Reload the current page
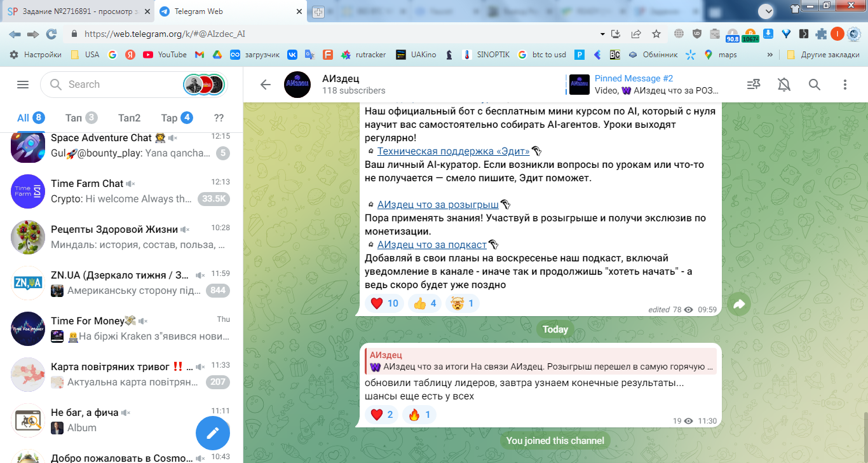868x463 pixels. (51, 34)
